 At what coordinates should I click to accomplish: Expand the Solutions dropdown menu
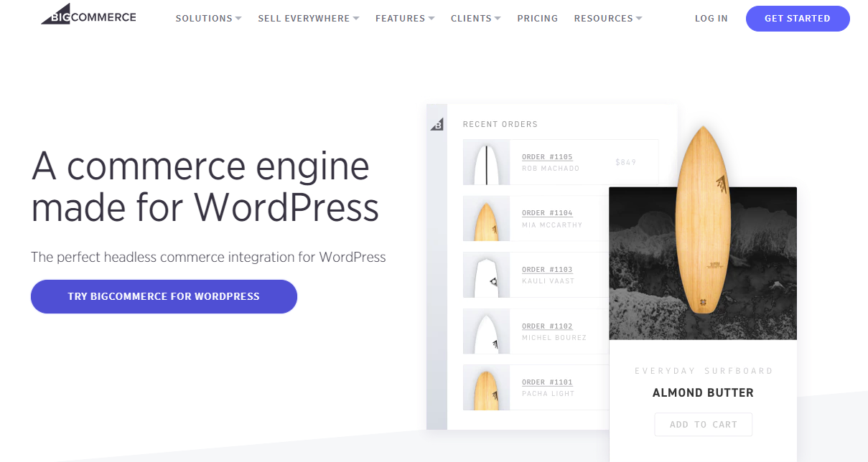point(208,19)
